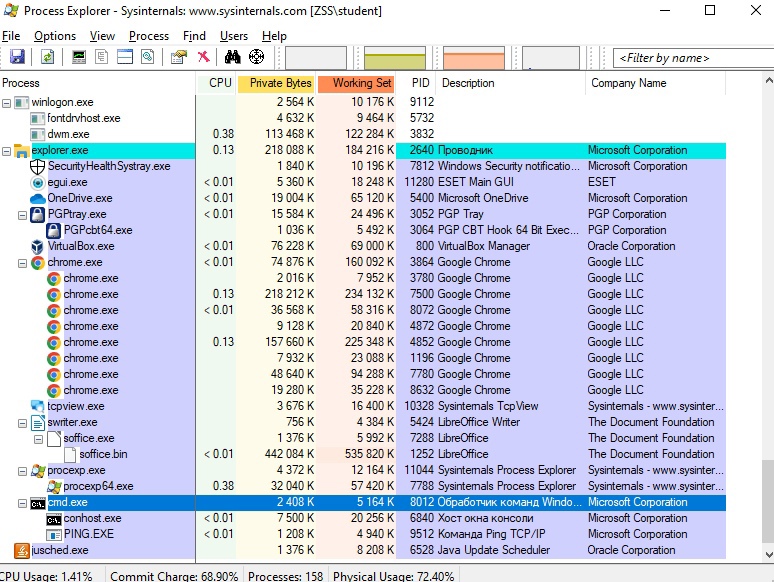Viewport: 774px width, 582px height.
Task: Sort by the Process column header
Action: pos(98,83)
